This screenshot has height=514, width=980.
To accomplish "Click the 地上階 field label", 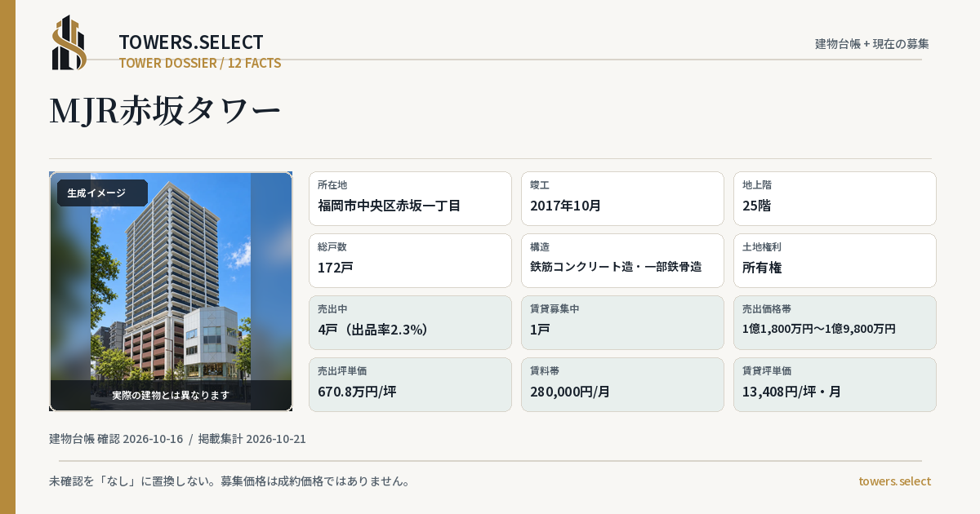I will (757, 185).
